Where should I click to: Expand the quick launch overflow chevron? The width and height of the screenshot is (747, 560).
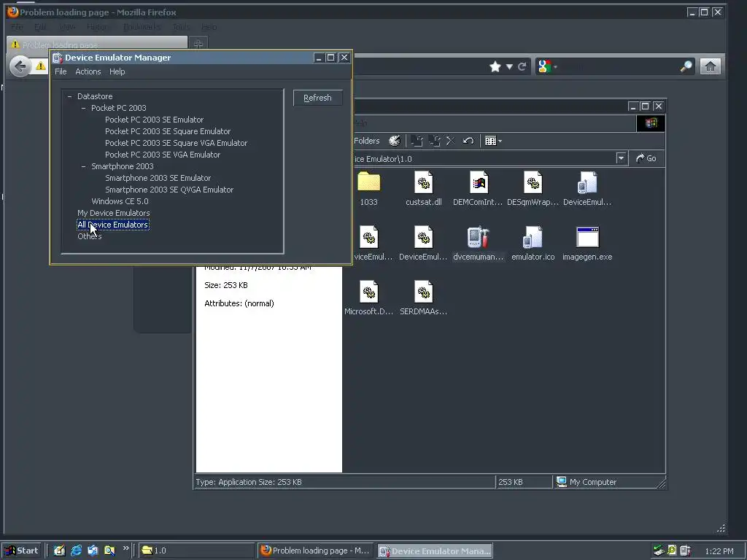point(125,548)
